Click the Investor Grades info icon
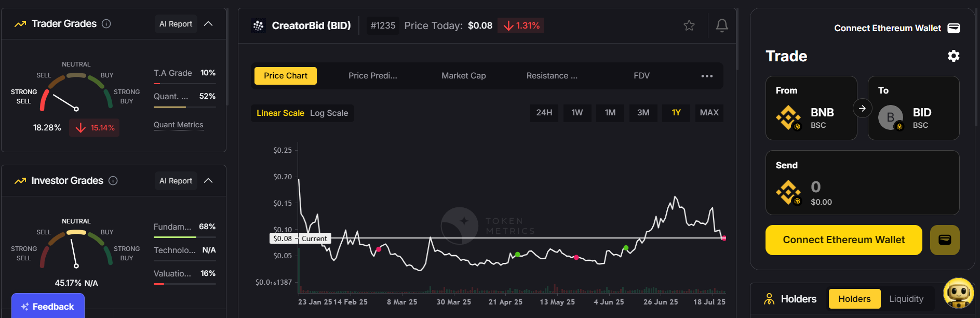 click(113, 181)
